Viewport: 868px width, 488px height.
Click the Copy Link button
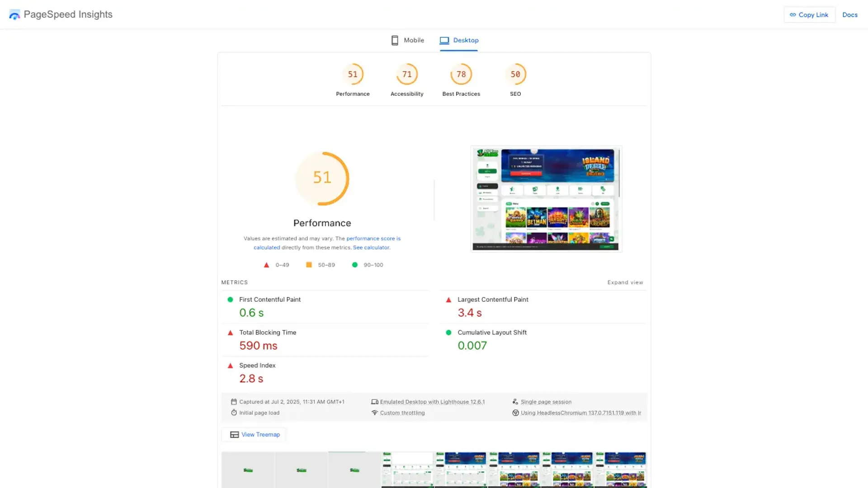(x=809, y=15)
